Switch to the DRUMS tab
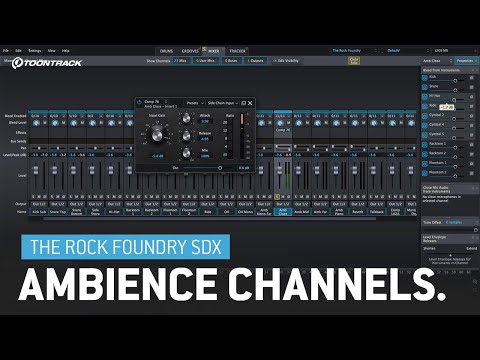The image size is (480, 360). pos(166,51)
